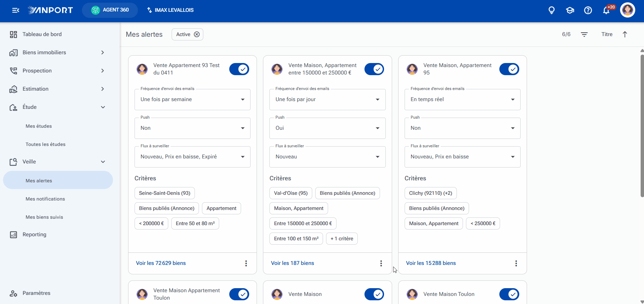The image size is (644, 304).
Task: Collapse the sidebar with the hamburger icon
Action: (16, 10)
